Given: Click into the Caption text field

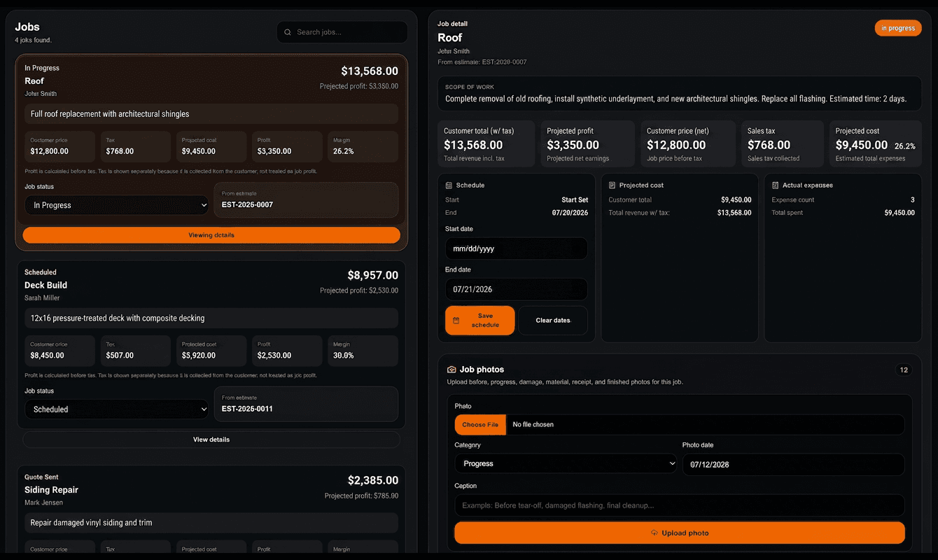Looking at the screenshot, I should (680, 505).
